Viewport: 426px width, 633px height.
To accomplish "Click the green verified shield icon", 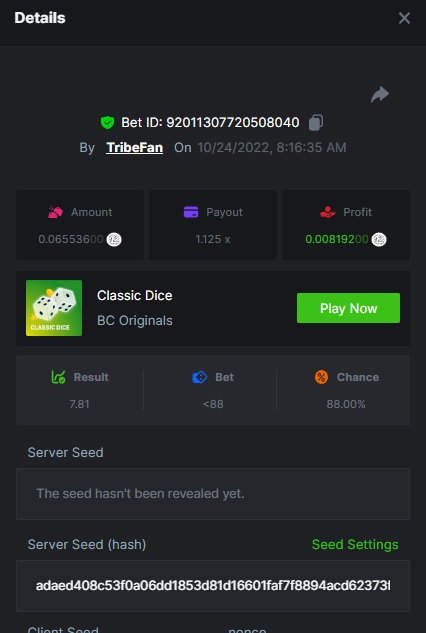I will [x=107, y=122].
